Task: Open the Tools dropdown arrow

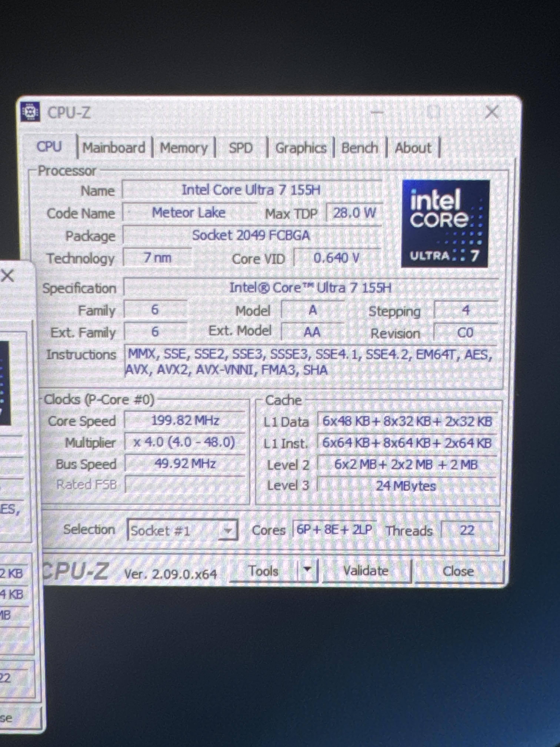Action: tap(307, 570)
